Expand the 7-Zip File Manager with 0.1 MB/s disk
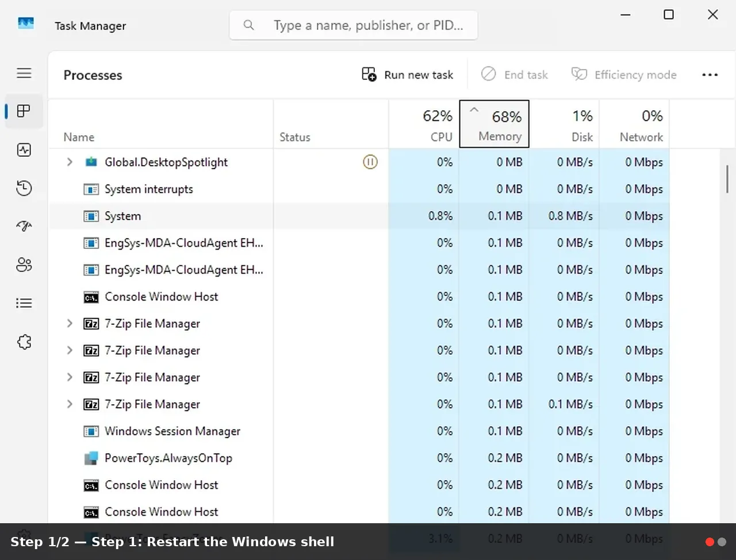The height and width of the screenshot is (560, 736). [70, 404]
